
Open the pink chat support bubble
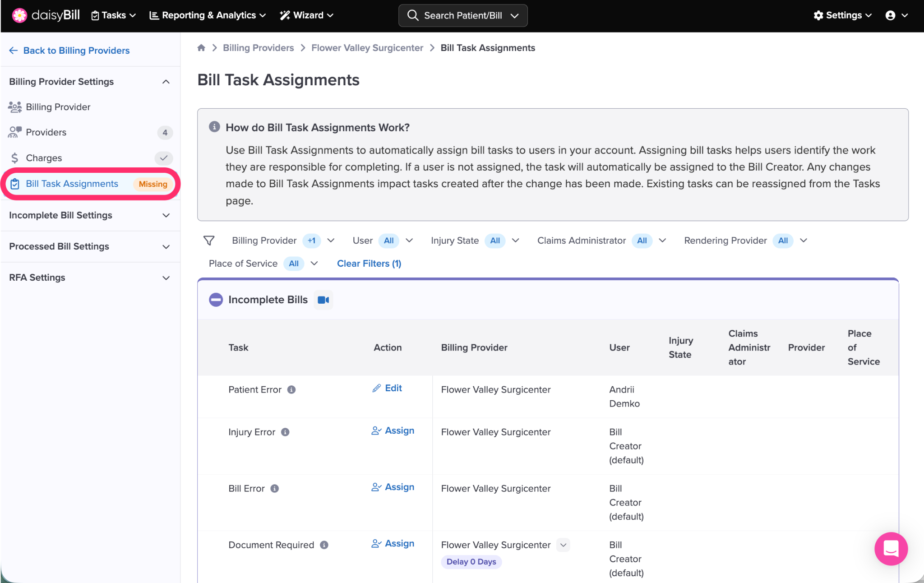(891, 549)
